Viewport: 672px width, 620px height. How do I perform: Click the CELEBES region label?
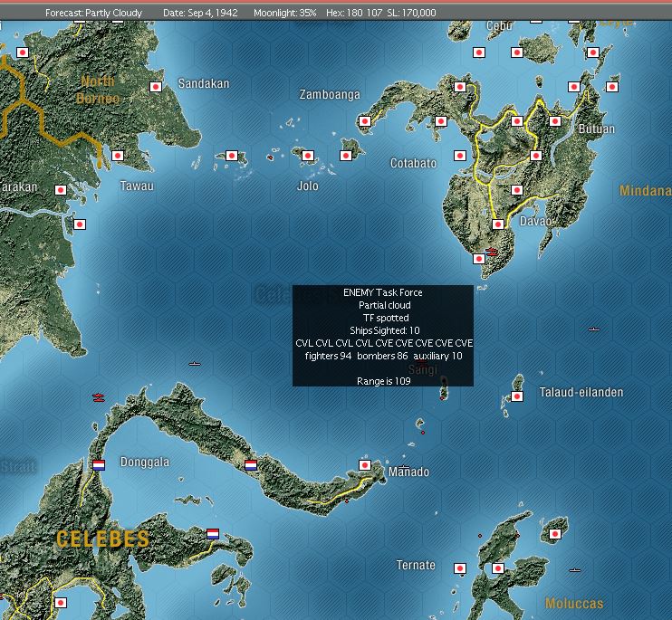click(x=103, y=539)
